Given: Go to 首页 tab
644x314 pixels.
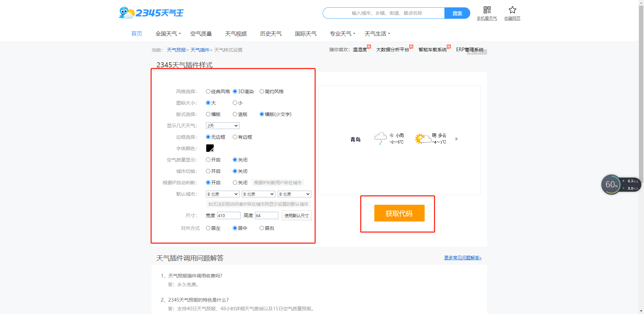Looking at the screenshot, I should (137, 34).
